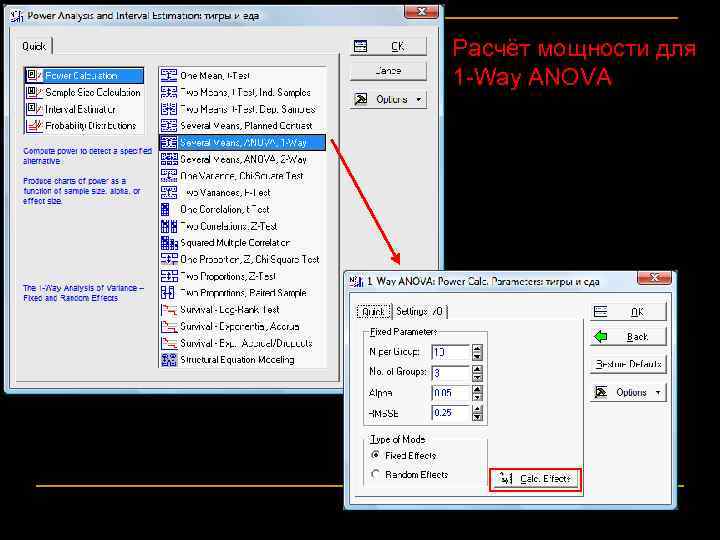The image size is (720, 540).
Task: Click the Calc. Effects button
Action: point(535,479)
